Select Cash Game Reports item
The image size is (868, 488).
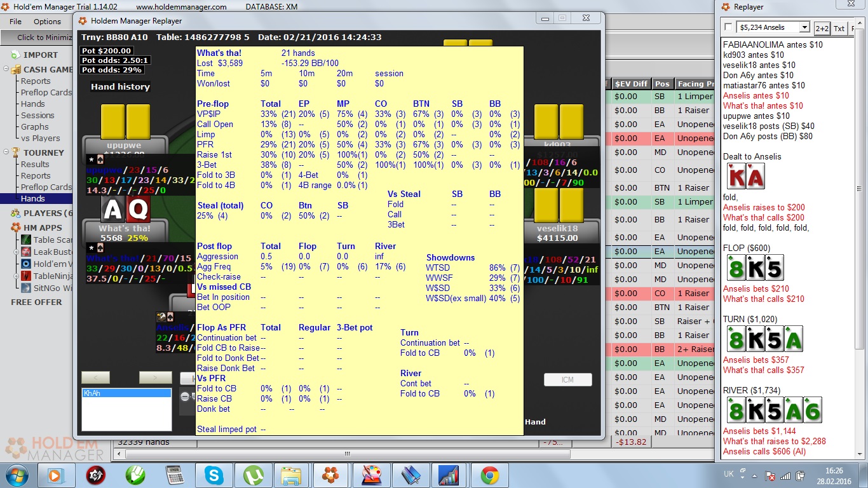click(36, 81)
